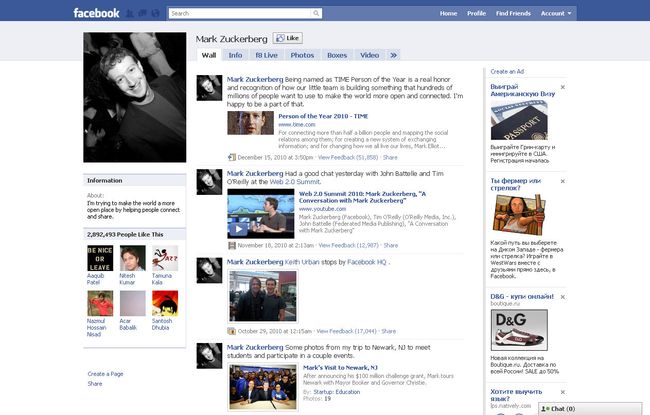Click Share link in left sidebar
The height and width of the screenshot is (415, 650).
pos(95,383)
